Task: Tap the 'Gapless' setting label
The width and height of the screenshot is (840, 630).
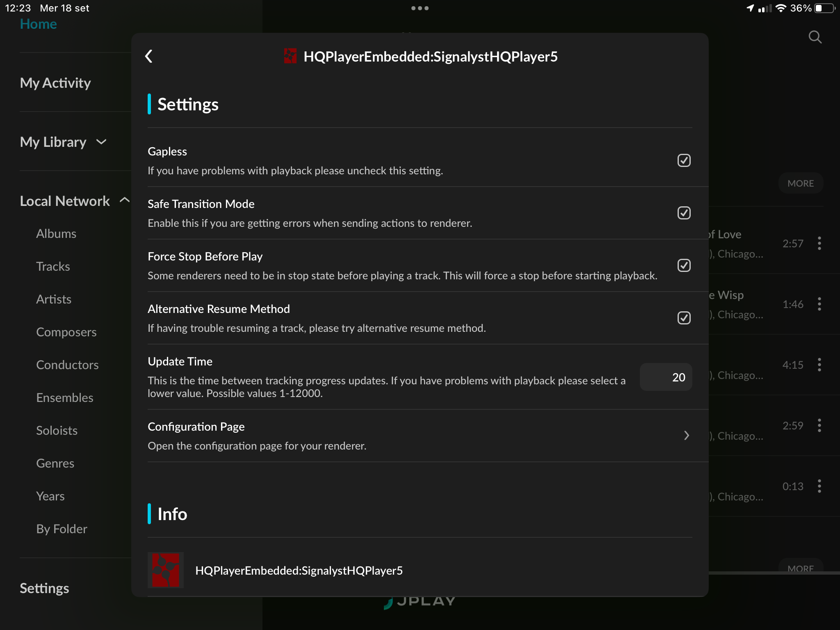Action: 167,151
